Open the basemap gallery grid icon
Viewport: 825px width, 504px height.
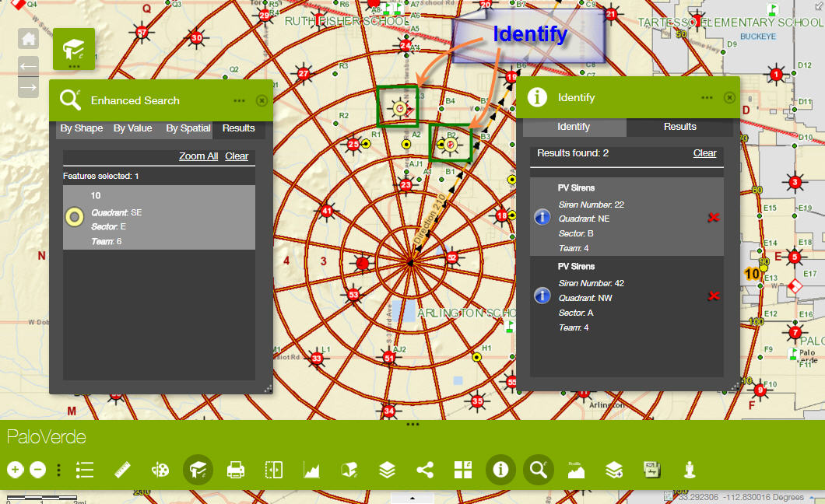pos(463,469)
